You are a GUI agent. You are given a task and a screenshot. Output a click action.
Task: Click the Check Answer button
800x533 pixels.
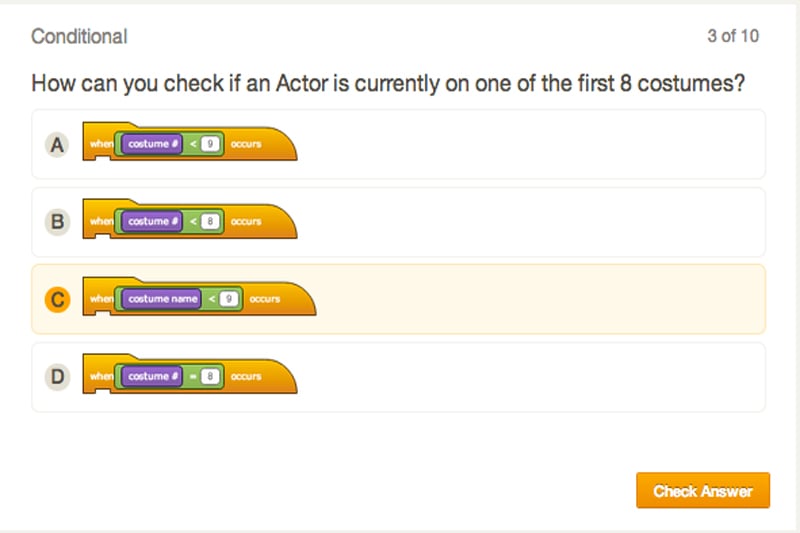point(703,490)
